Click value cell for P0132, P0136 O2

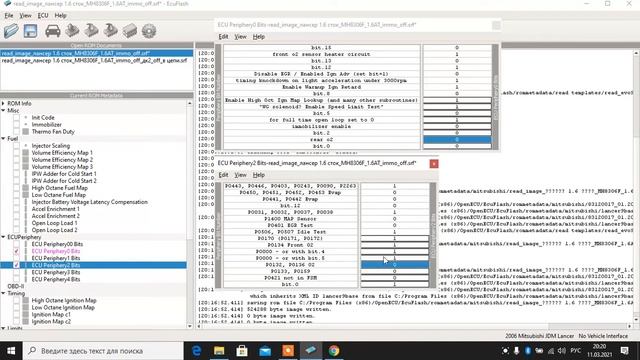pyautogui.click(x=395, y=264)
